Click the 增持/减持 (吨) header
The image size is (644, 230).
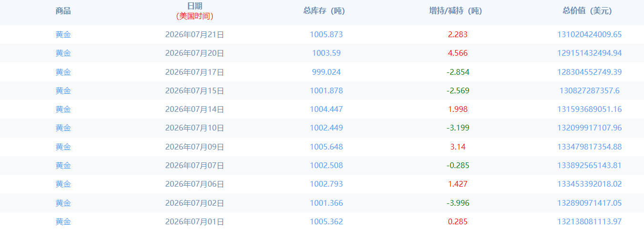click(456, 10)
